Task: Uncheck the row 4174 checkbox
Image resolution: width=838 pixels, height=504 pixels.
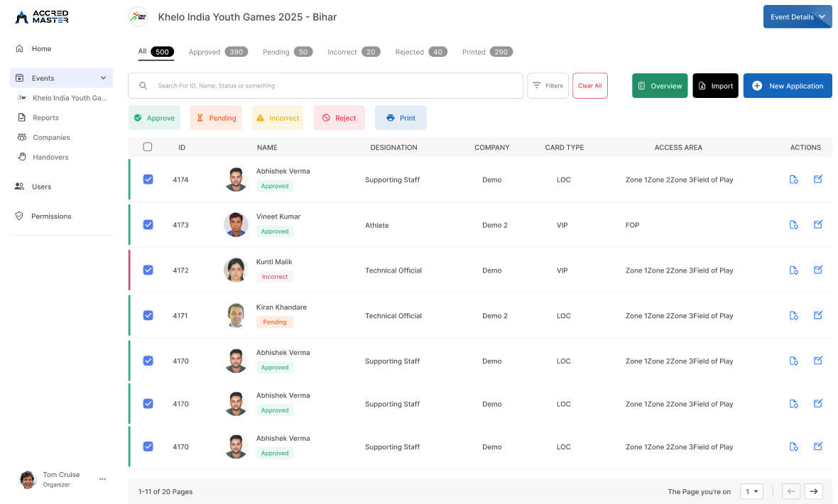Action: point(148,180)
